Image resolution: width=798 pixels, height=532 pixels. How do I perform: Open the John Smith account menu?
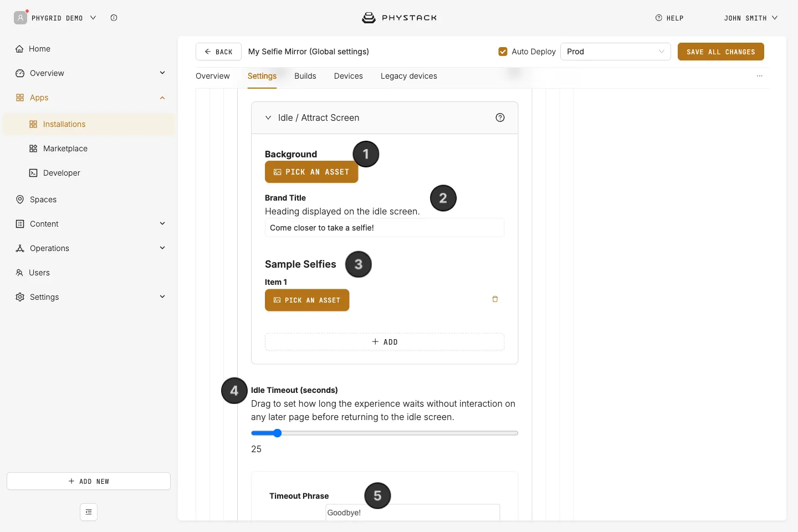pos(751,18)
